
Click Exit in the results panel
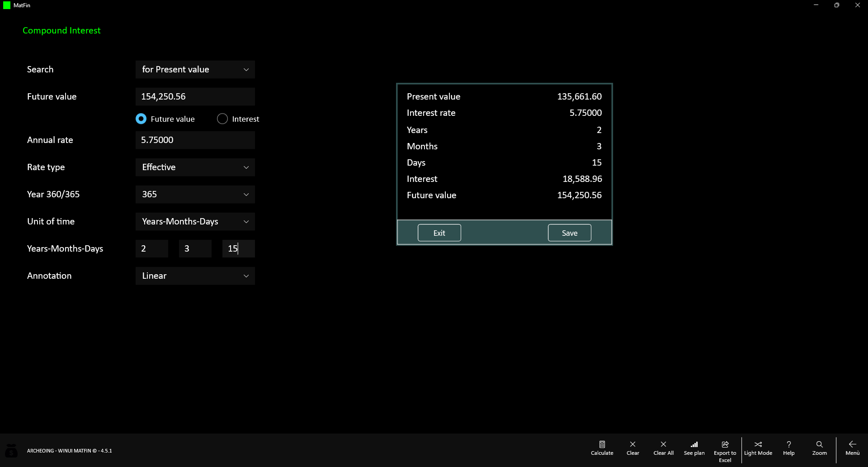tap(439, 233)
